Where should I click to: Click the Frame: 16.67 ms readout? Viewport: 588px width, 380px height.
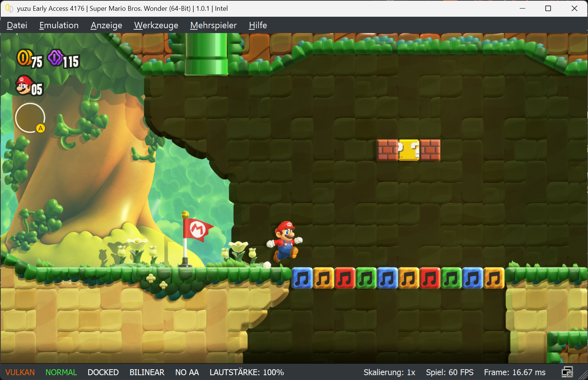pos(515,372)
